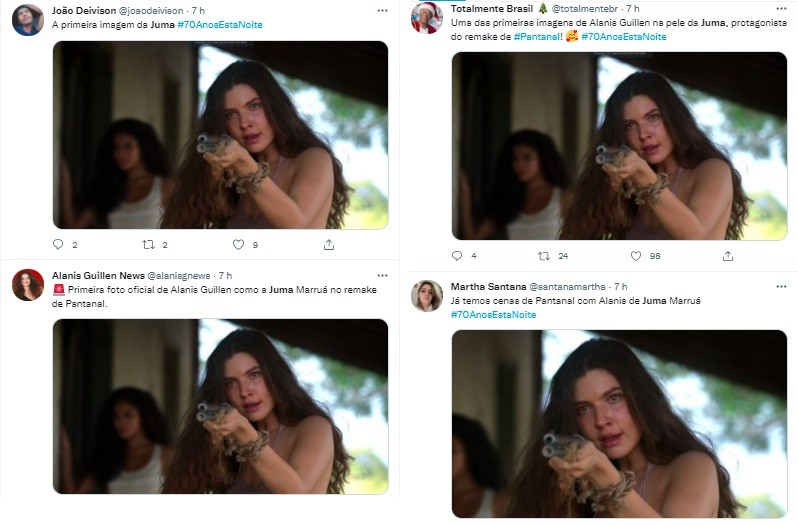The image size is (798, 526).
Task: Like João Deivison's tweet
Action: [238, 244]
